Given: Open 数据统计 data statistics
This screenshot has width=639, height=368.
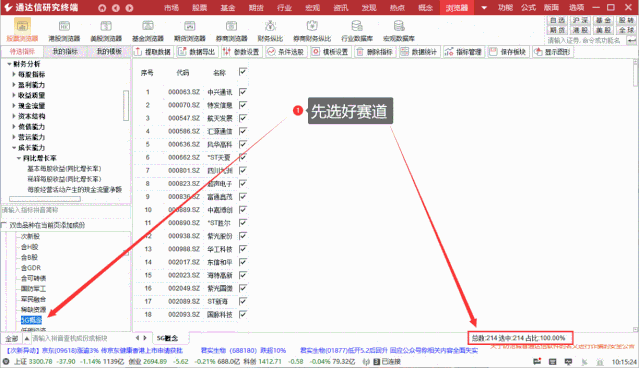Looking at the screenshot, I should [x=419, y=52].
